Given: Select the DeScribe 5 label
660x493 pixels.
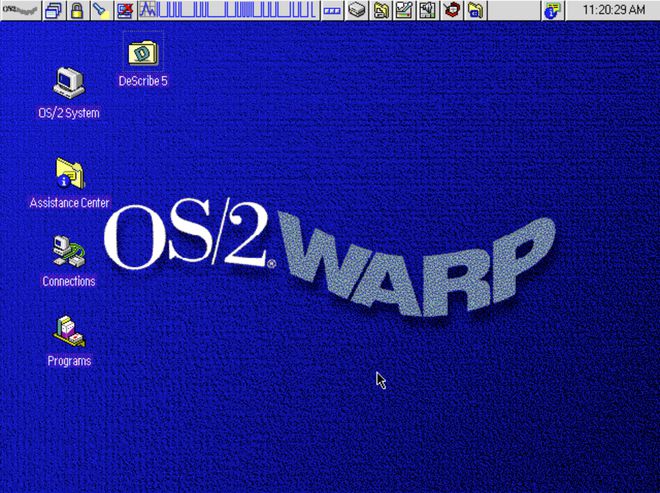Looking at the screenshot, I should (143, 81).
